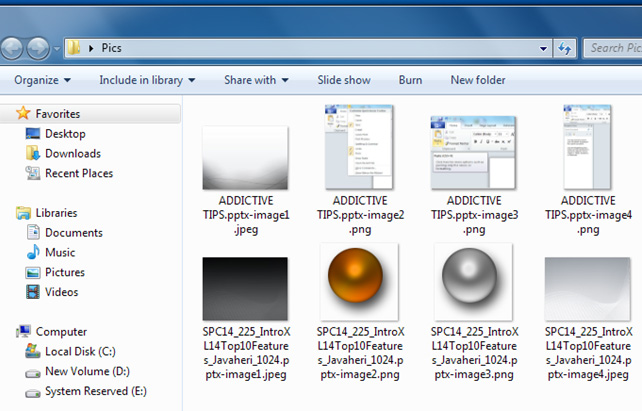Click the Music note icon
642x411 pixels.
pyautogui.click(x=33, y=252)
